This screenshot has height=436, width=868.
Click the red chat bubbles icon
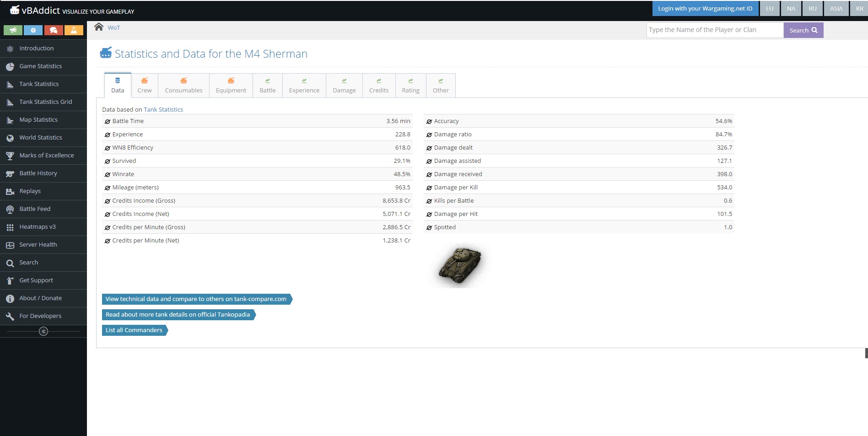[x=54, y=30]
